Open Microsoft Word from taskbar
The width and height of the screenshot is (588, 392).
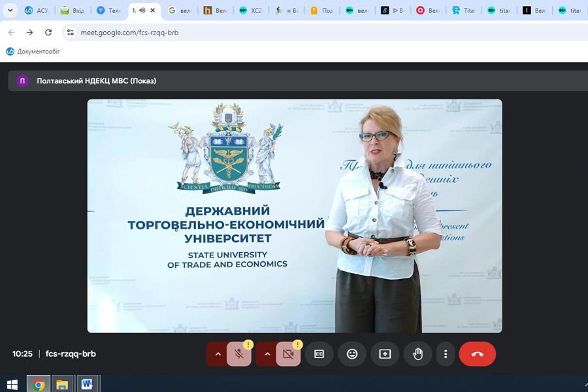coord(87,385)
